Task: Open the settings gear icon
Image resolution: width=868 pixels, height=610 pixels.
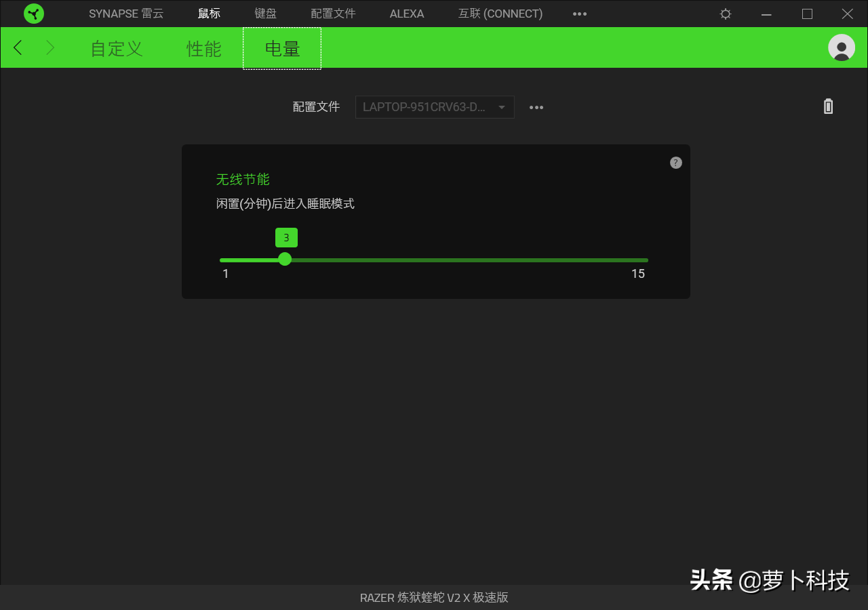Action: pos(726,14)
